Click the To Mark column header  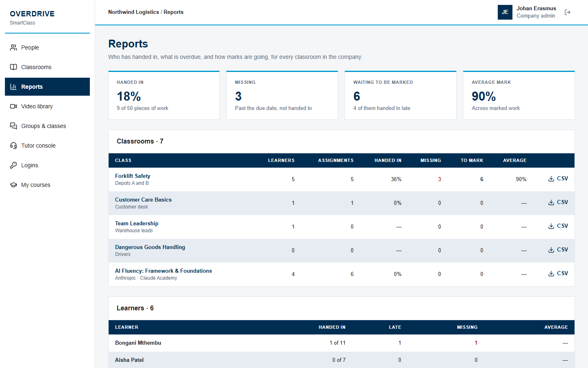click(x=472, y=160)
